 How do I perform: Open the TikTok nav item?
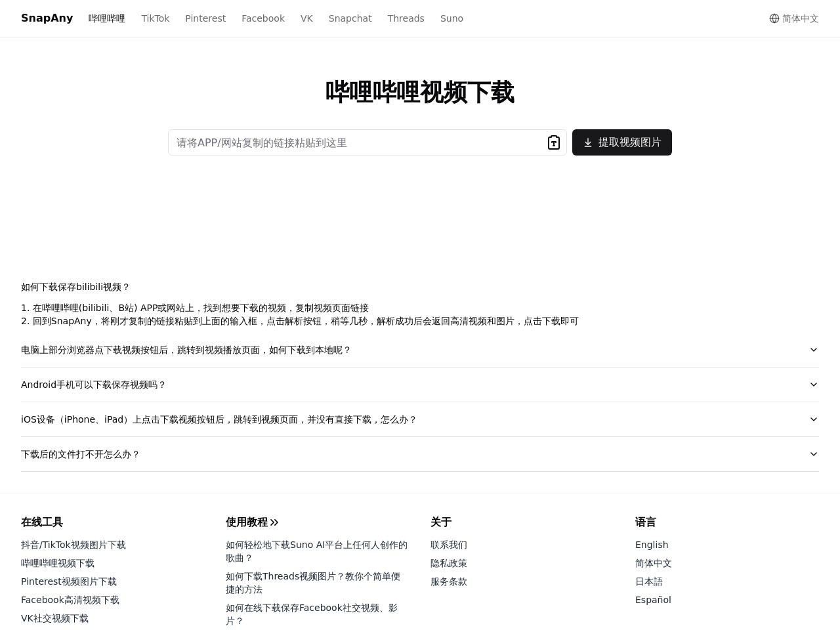tap(156, 18)
